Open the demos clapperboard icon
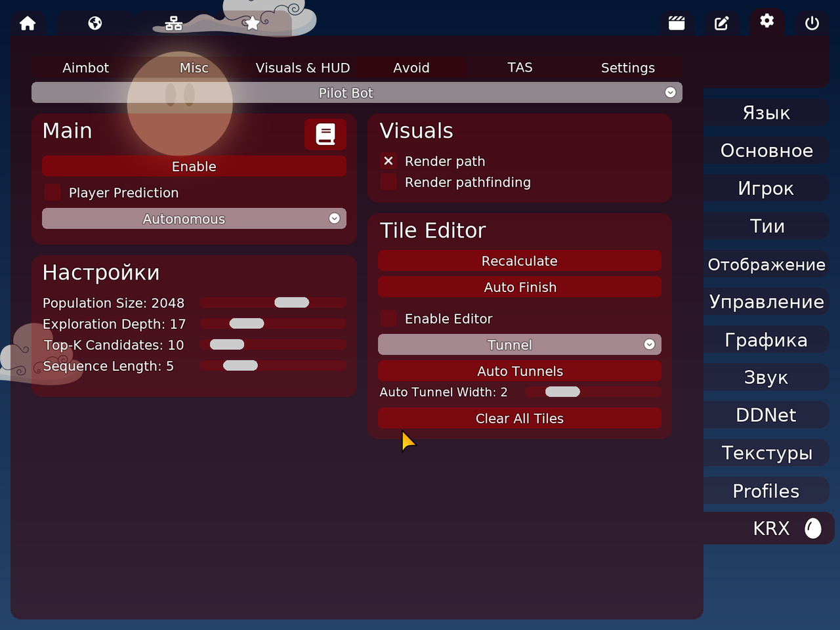This screenshot has width=840, height=630. [x=677, y=24]
